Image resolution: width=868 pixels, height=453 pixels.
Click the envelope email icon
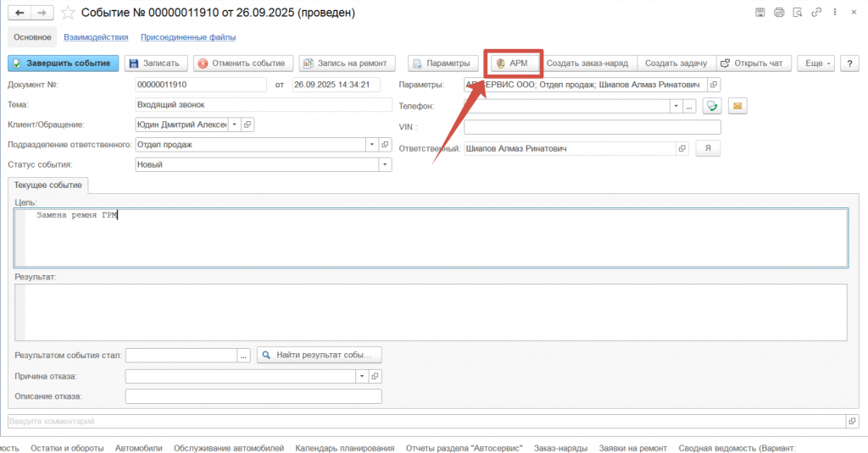[737, 106]
